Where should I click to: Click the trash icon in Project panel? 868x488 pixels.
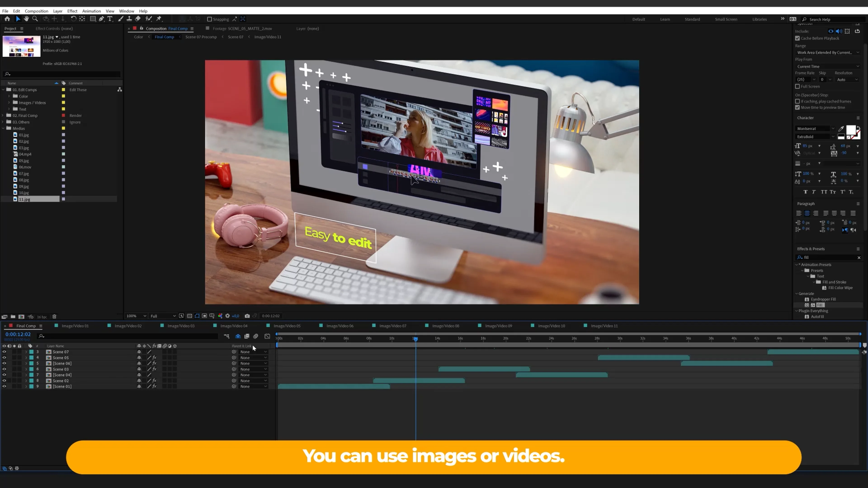pos(54,317)
